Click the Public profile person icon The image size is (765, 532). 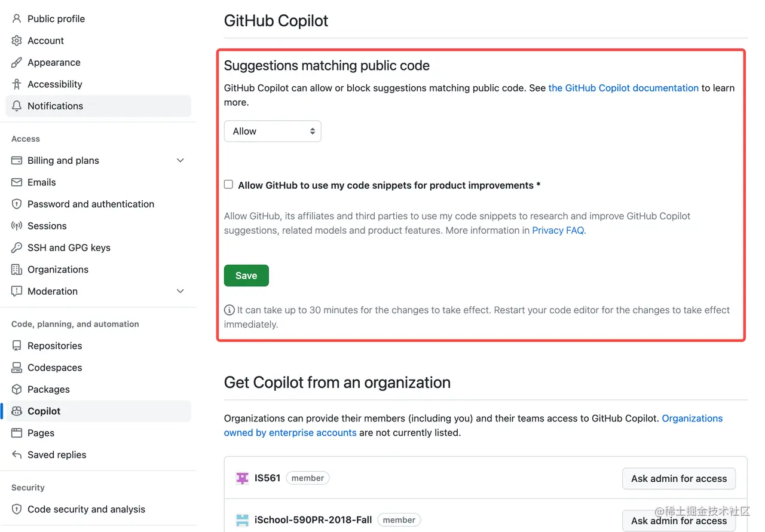click(17, 19)
